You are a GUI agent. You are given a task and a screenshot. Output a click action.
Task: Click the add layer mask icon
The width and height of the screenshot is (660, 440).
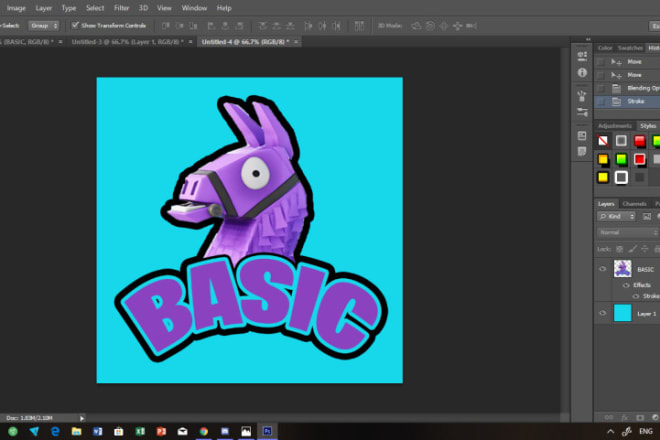(x=640, y=418)
